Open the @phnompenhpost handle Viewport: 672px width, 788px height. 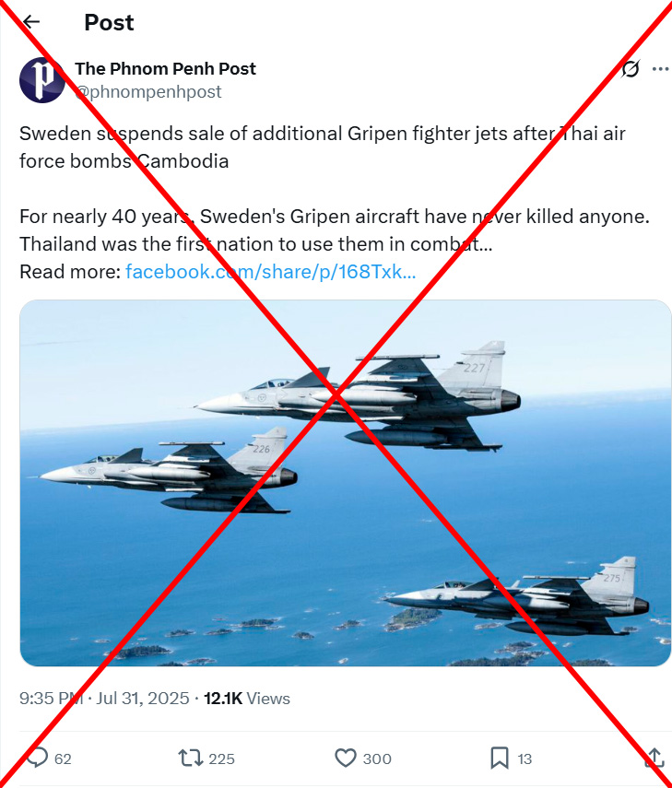(148, 92)
